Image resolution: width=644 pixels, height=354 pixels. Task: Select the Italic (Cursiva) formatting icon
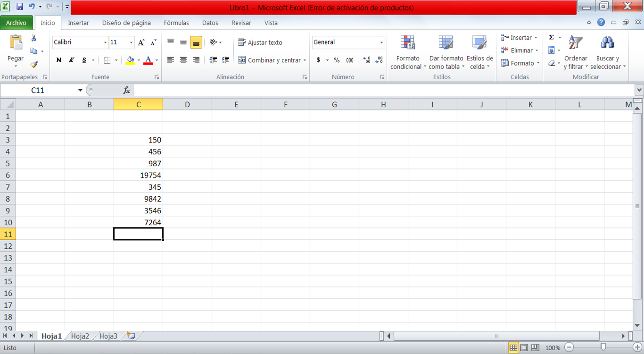click(71, 60)
